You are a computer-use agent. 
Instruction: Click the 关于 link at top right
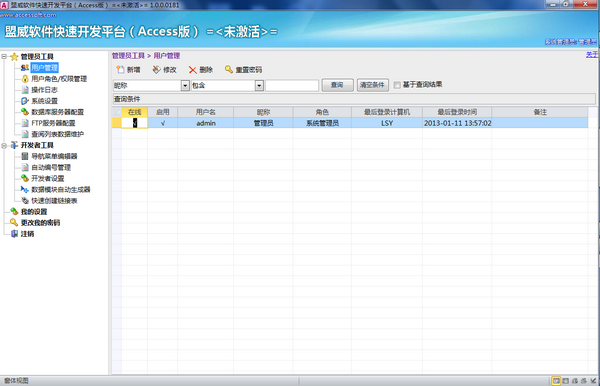[592, 55]
